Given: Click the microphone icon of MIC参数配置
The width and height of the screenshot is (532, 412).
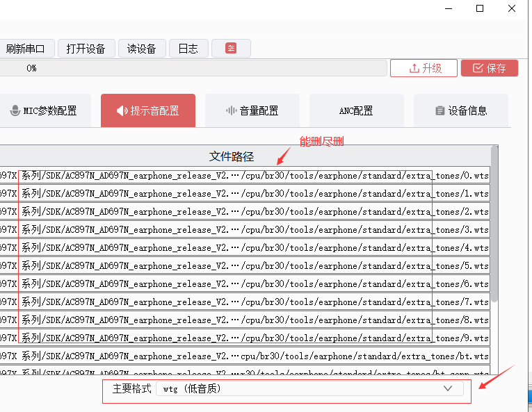Looking at the screenshot, I should pos(15,110).
